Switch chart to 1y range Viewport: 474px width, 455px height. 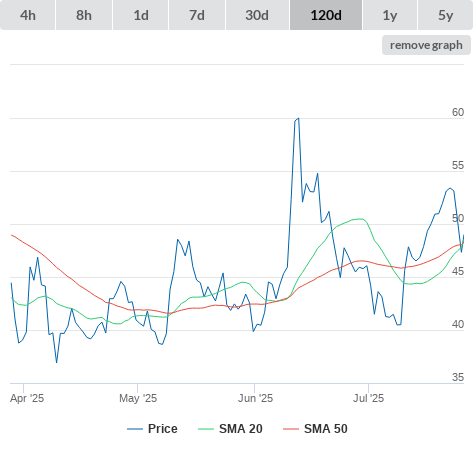(x=390, y=15)
